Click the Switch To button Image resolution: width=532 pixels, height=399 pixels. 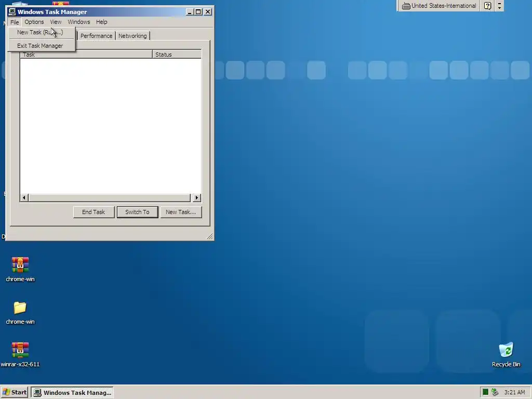click(x=137, y=212)
